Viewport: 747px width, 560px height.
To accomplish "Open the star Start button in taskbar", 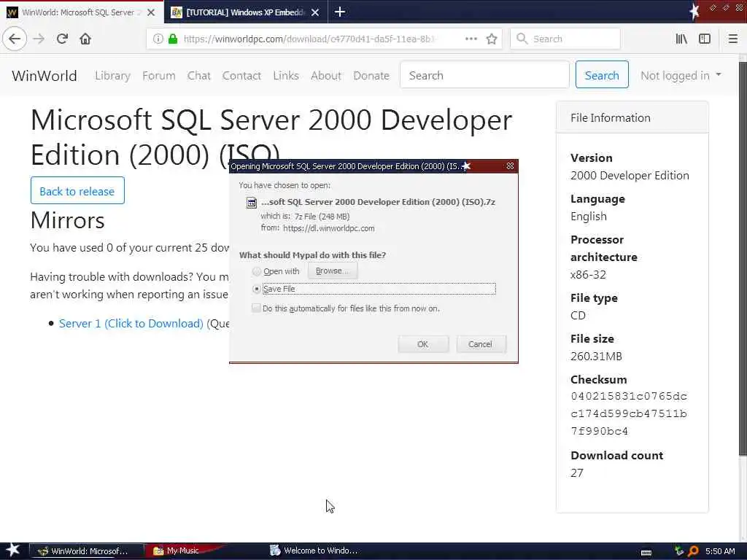I will tap(13, 550).
